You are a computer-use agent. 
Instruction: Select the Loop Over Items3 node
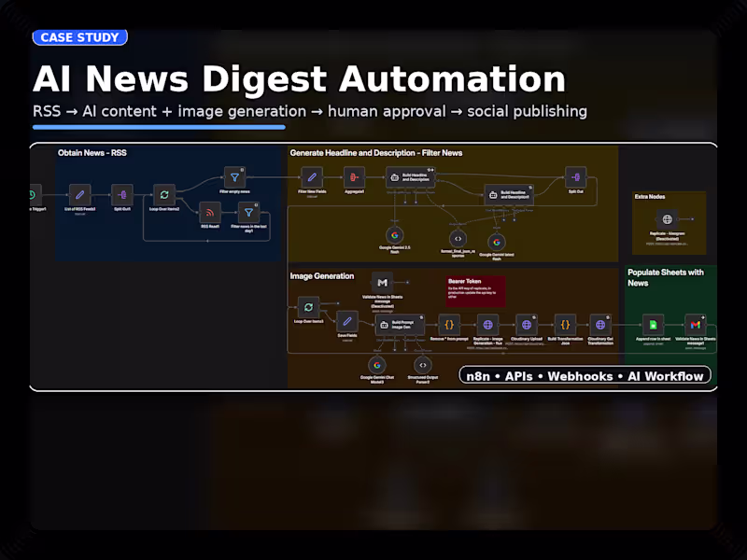(308, 307)
